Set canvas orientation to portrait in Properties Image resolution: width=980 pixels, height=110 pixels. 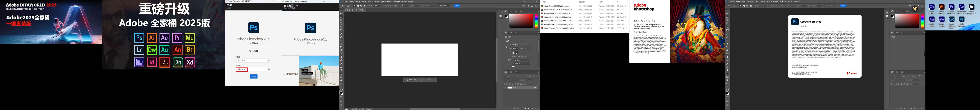click(513, 53)
